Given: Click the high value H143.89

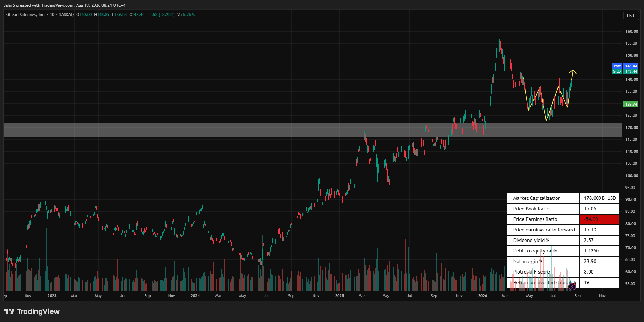Looking at the screenshot, I should click(x=102, y=15).
